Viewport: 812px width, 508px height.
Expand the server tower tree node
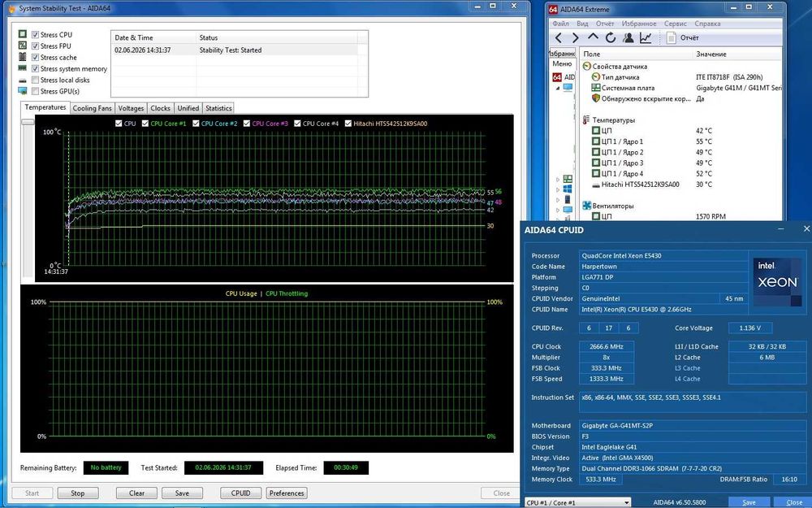(558, 200)
